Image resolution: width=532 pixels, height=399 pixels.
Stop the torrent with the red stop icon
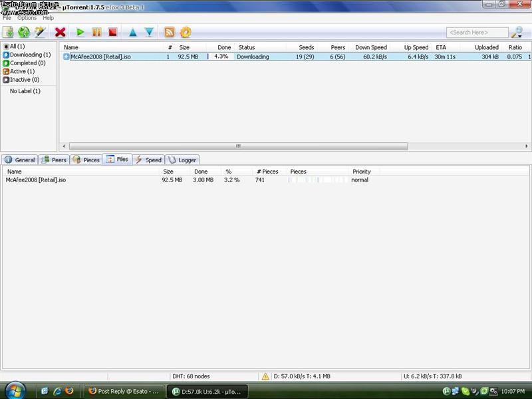[112, 32]
